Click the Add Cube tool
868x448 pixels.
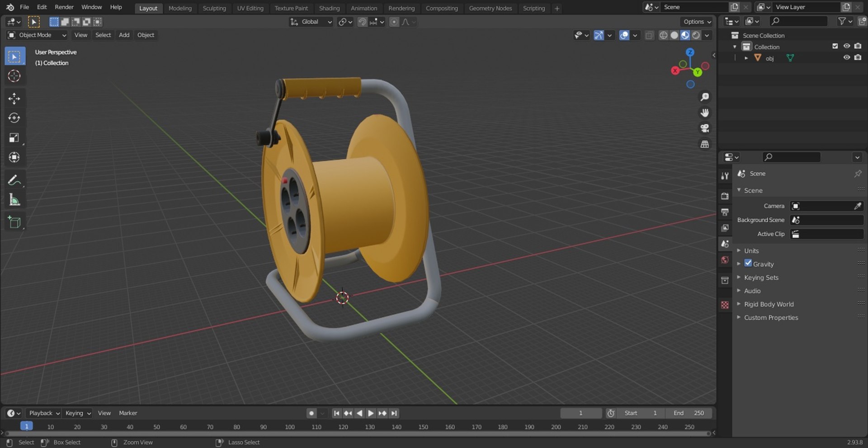(x=14, y=222)
